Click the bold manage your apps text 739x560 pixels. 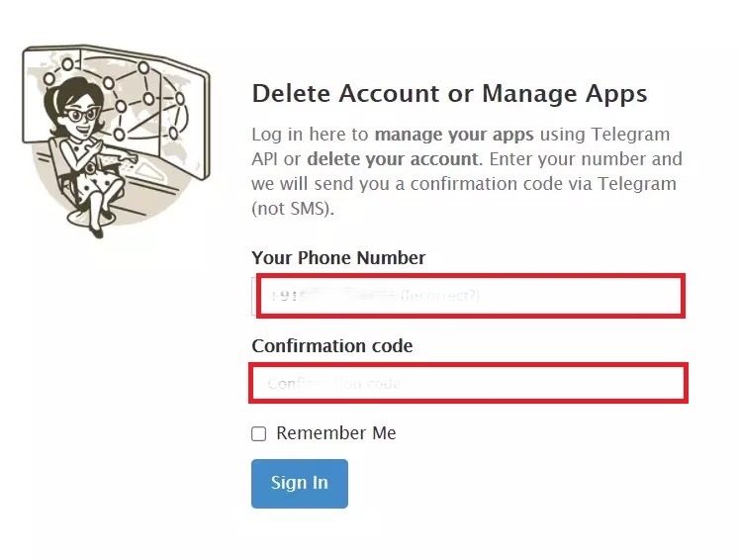(x=454, y=135)
